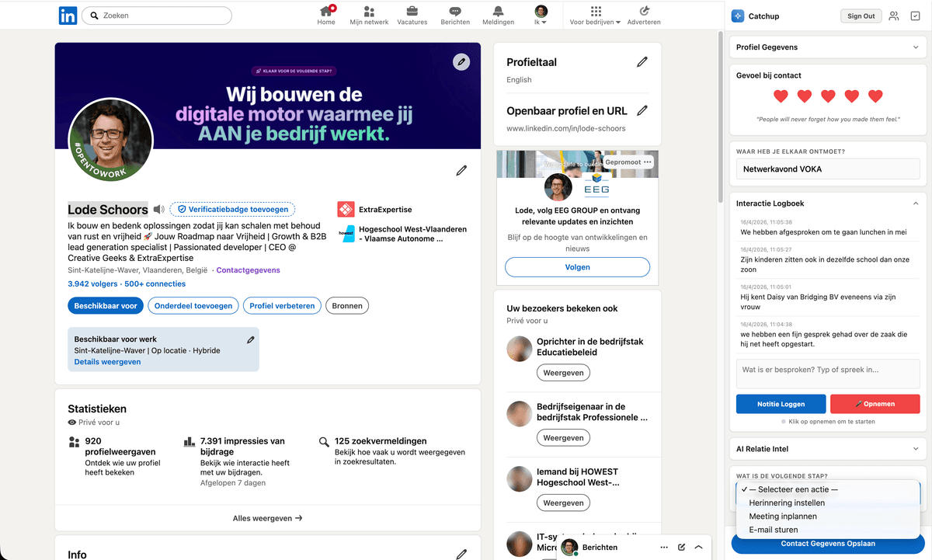Go to Vacatures in the navigation bar
Viewport: 932px width, 560px height.
pos(412,15)
